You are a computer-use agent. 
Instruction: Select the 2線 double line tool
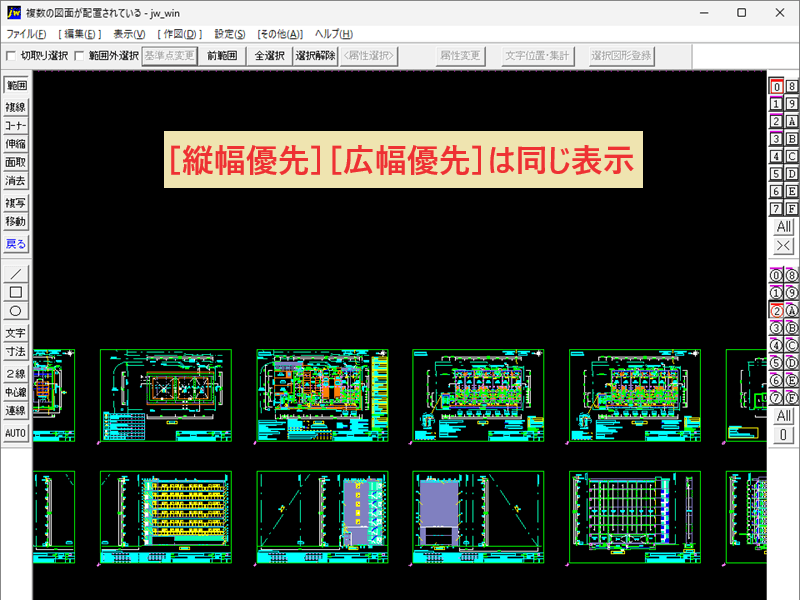pyautogui.click(x=16, y=374)
